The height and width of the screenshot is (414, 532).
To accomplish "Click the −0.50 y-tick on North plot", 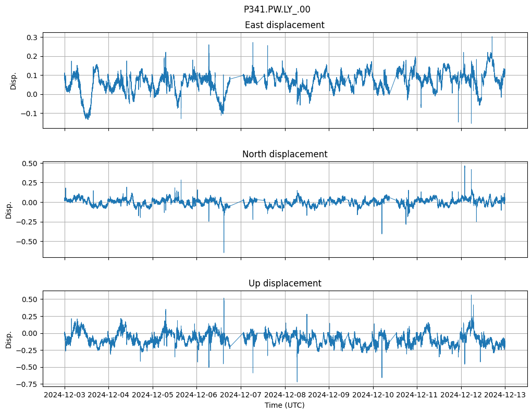I will 24,242.
